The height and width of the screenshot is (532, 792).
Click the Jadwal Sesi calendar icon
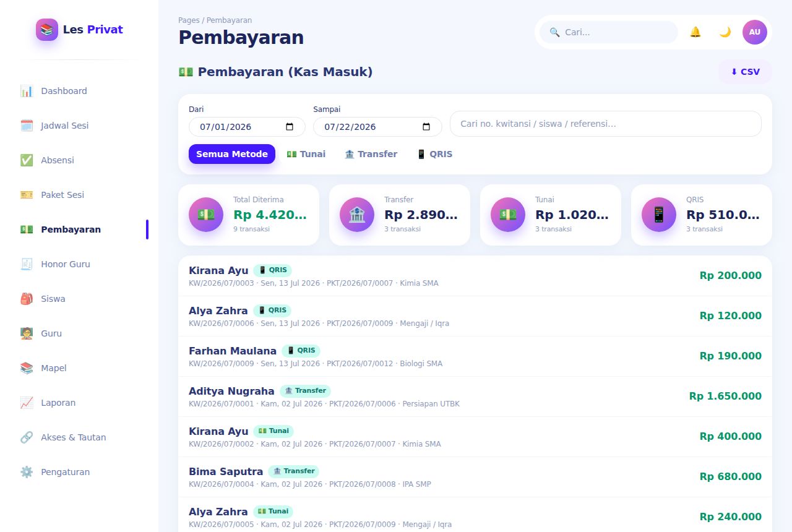point(27,126)
